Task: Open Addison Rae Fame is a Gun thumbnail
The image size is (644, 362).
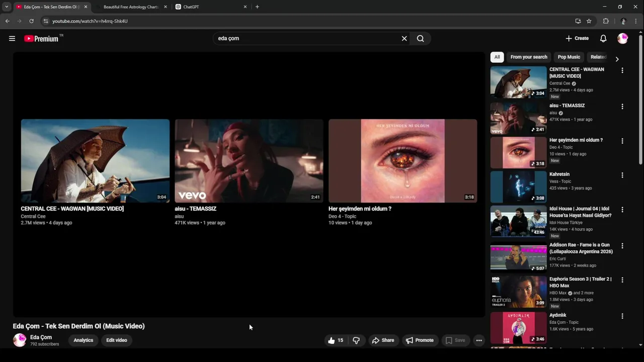Action: click(518, 257)
